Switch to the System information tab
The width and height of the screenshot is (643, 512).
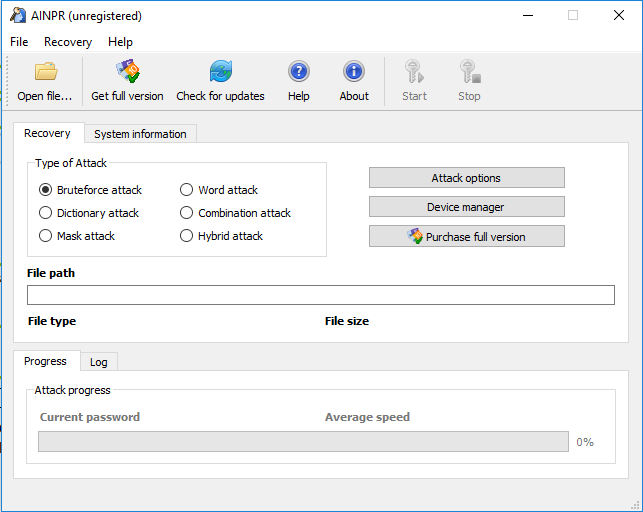tap(140, 134)
